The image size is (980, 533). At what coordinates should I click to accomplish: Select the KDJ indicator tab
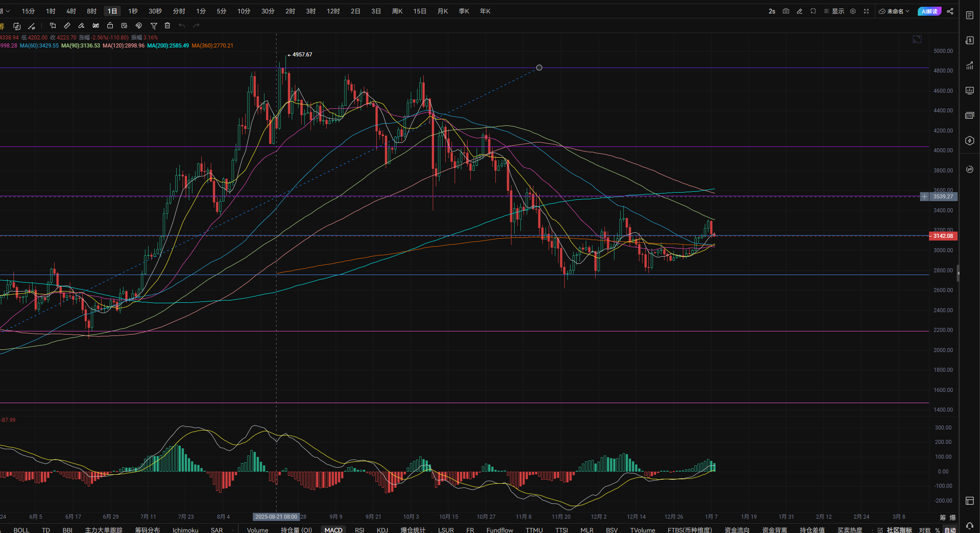point(382,530)
